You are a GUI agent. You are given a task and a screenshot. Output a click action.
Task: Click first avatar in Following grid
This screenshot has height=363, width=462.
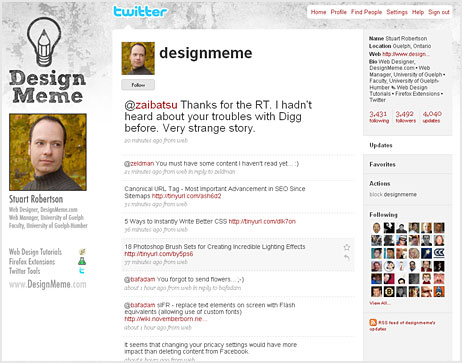(376, 228)
